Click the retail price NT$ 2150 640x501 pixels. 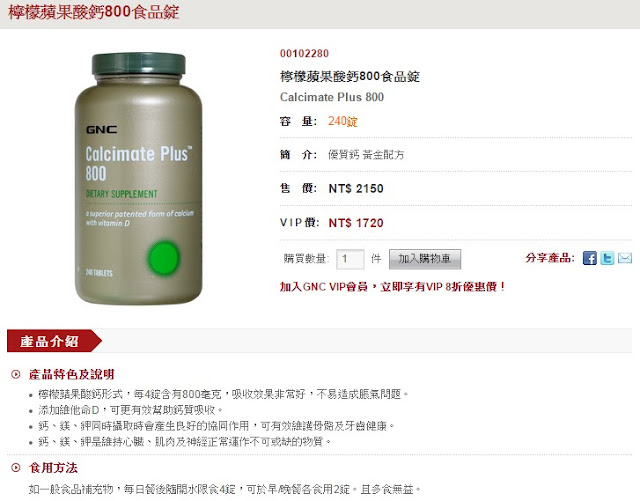[x=356, y=189]
